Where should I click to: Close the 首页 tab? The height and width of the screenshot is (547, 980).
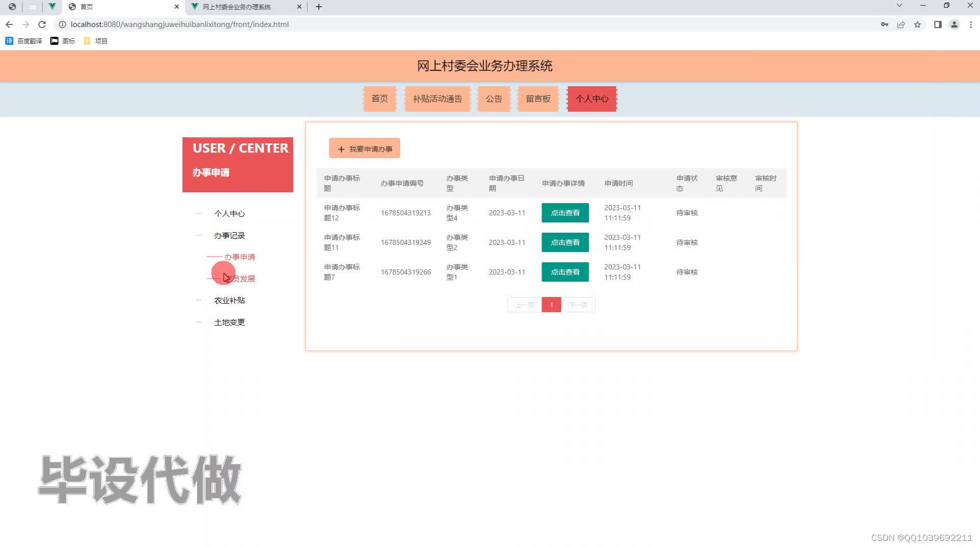point(177,7)
